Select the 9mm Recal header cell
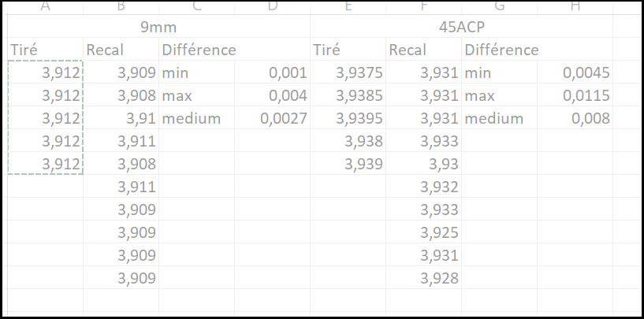Image resolution: width=644 pixels, height=319 pixels. click(121, 50)
